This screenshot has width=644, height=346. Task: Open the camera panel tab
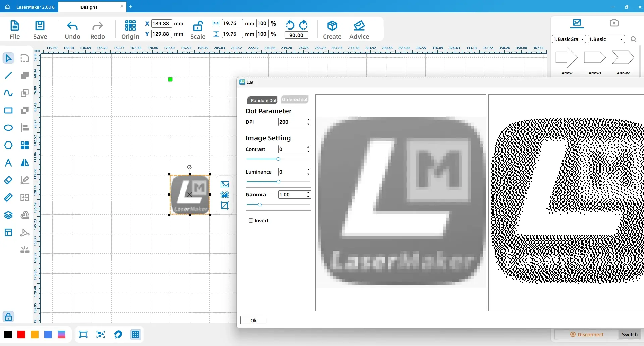[614, 23]
